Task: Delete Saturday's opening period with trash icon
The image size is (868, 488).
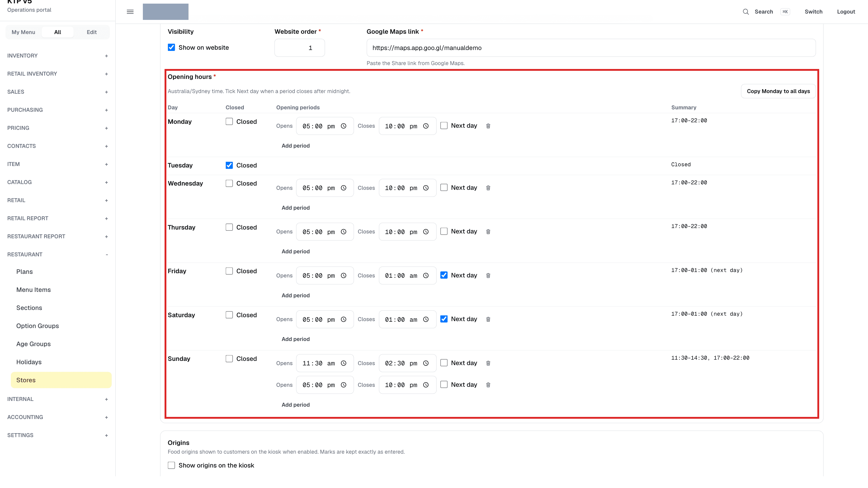Action: point(488,319)
